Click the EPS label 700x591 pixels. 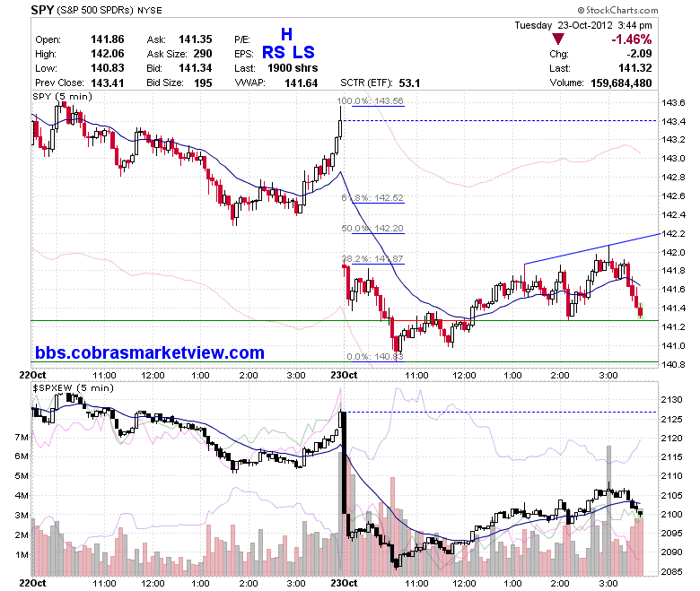pos(244,54)
